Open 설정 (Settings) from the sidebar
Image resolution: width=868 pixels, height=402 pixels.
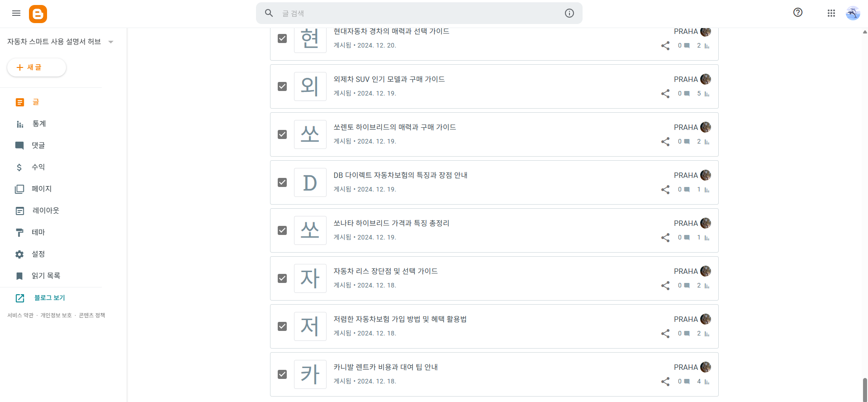[38, 254]
